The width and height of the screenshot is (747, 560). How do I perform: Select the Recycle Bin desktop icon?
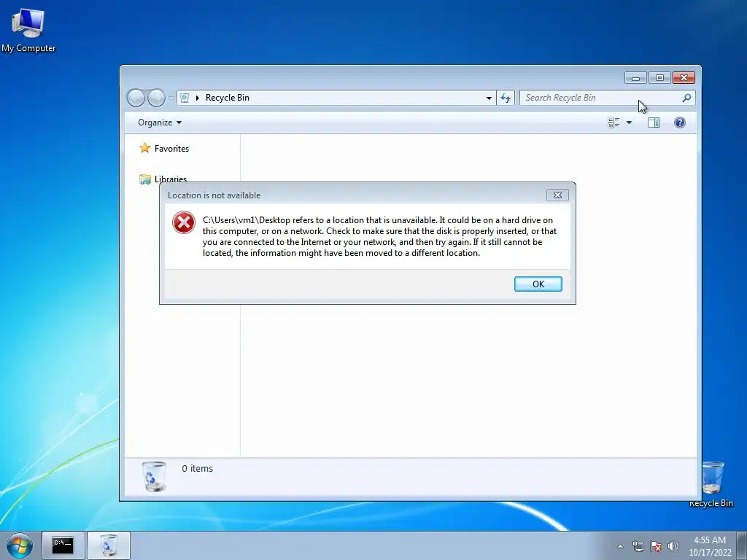tap(712, 484)
